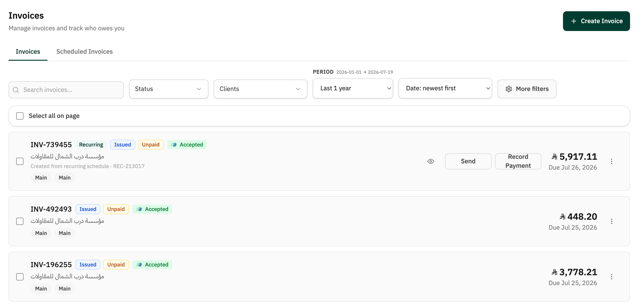The height and width of the screenshot is (306, 644).
Task: Check the box for invoice INV-492493
Action: tap(20, 221)
